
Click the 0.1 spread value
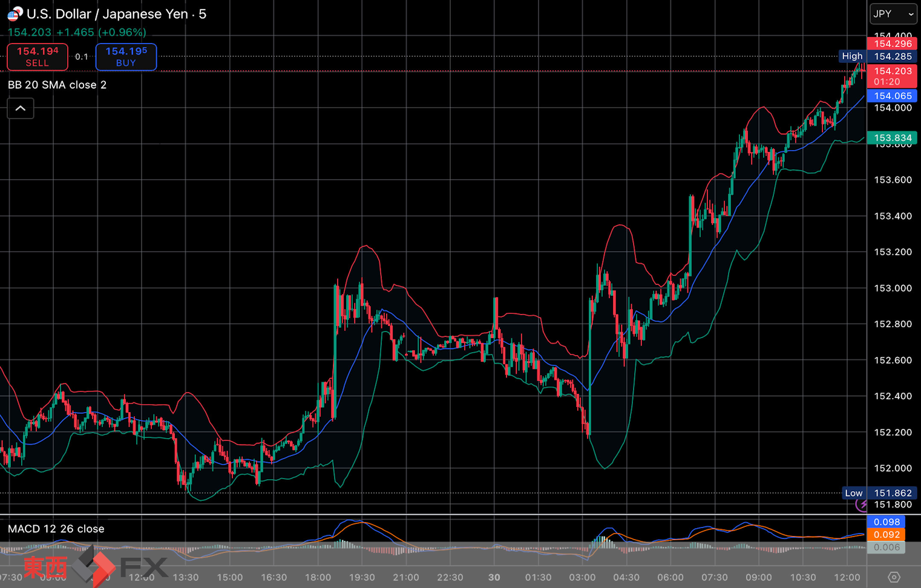pos(82,57)
